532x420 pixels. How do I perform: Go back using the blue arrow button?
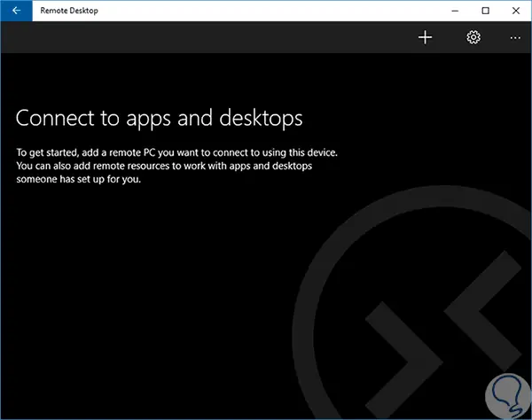(16, 11)
